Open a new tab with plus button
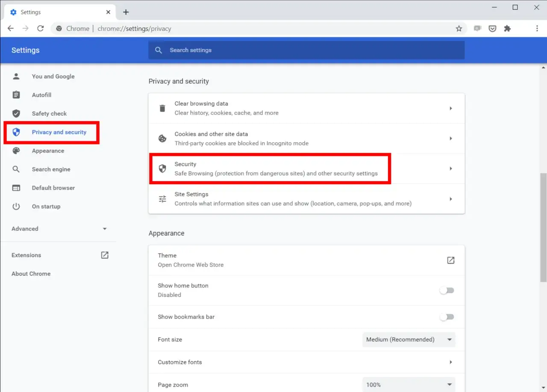Image resolution: width=547 pixels, height=392 pixels. (126, 12)
